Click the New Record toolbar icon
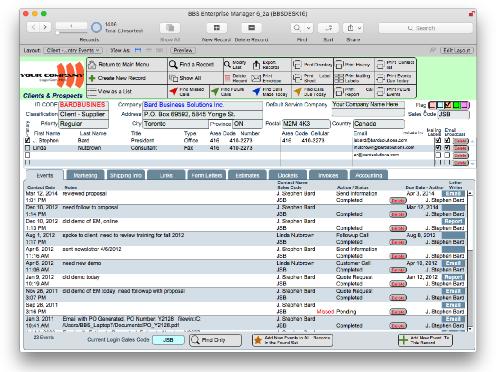The width and height of the screenshot is (501, 372). 217,28
